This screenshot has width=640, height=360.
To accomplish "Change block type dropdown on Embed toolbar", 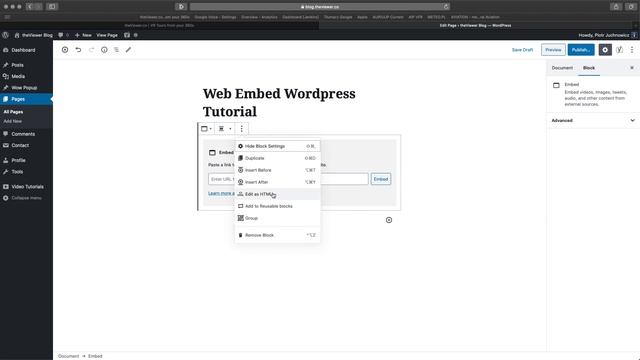I will pyautogui.click(x=206, y=129).
